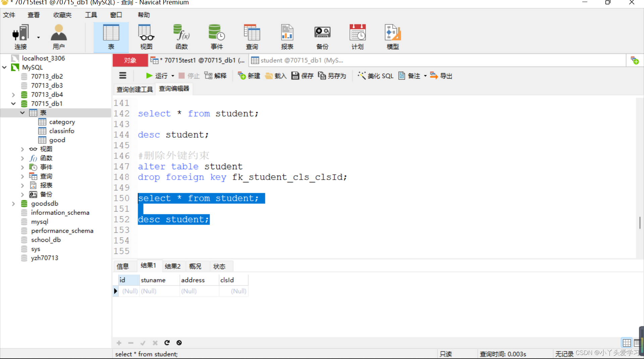This screenshot has width=644, height=359.
Task: Collapse the 70715_db1 database
Action: (13, 104)
